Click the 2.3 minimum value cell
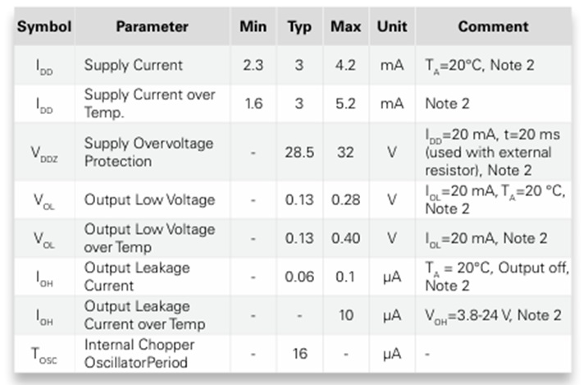The height and width of the screenshot is (385, 588). click(x=253, y=65)
